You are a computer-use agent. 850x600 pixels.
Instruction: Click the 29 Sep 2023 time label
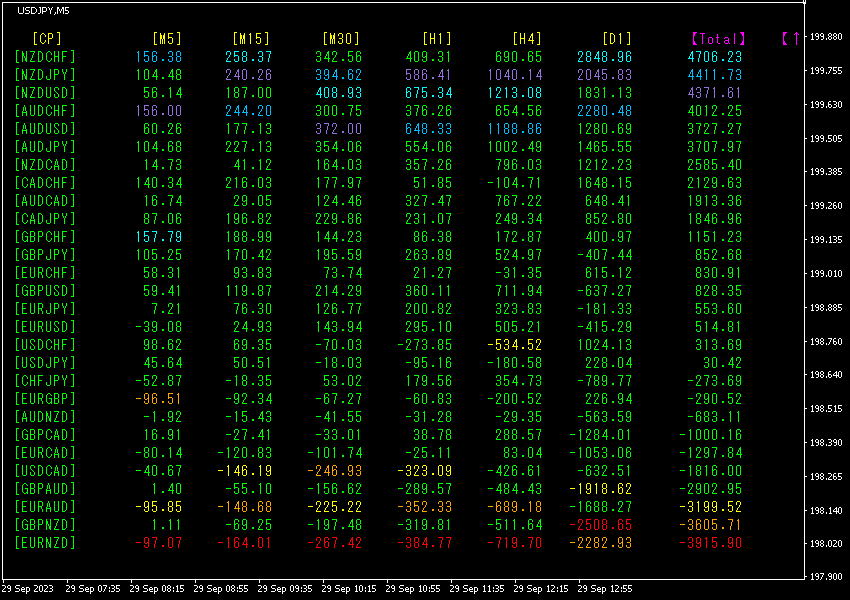28,589
